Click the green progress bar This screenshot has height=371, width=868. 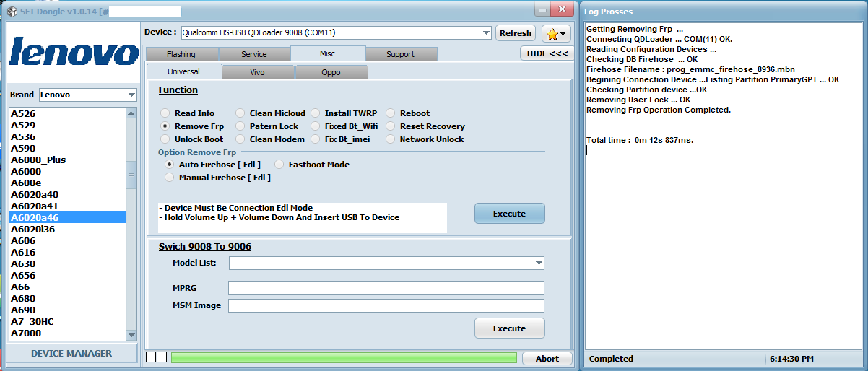pyautogui.click(x=344, y=358)
